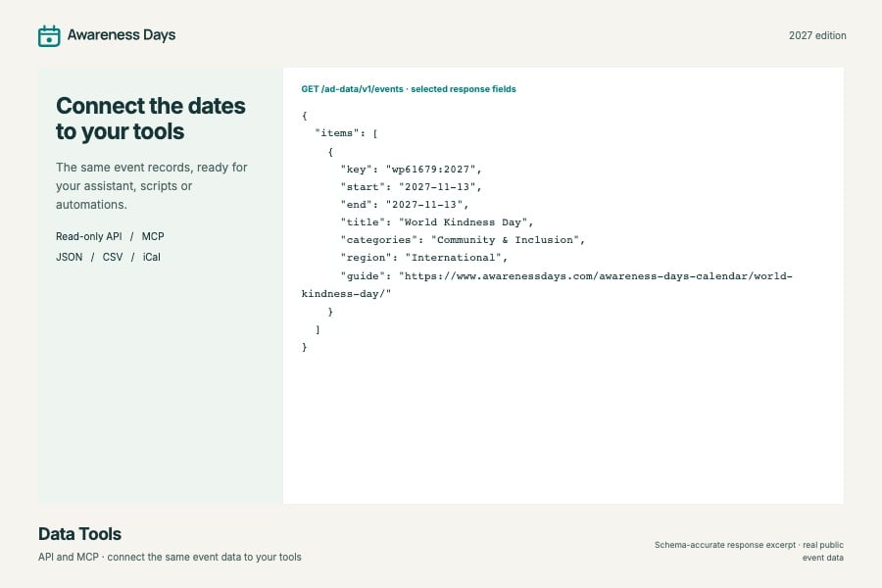Click the "start" date line

point(411,187)
